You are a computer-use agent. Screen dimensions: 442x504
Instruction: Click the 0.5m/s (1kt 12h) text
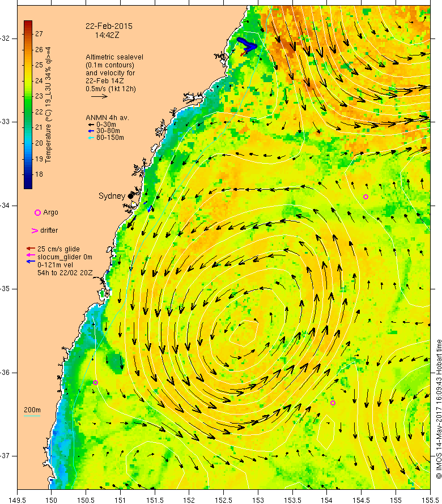click(x=110, y=89)
